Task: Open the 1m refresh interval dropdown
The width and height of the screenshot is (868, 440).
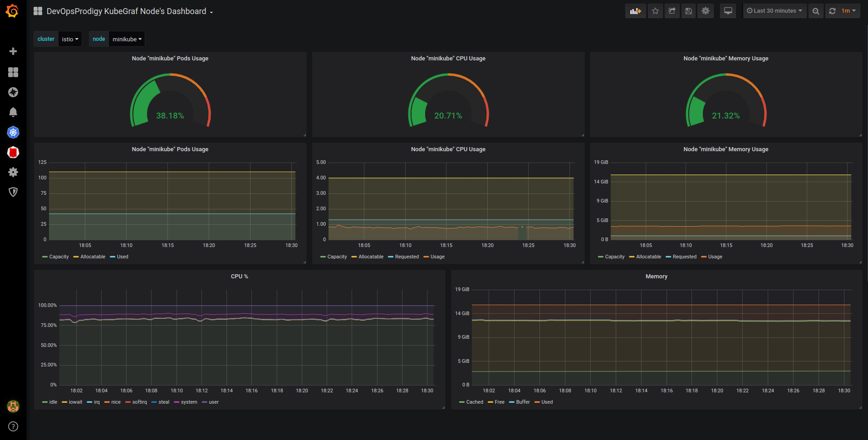Action: tap(848, 10)
